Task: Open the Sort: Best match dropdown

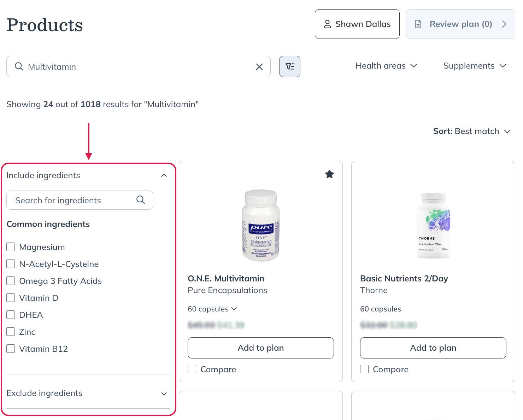Action: click(471, 131)
